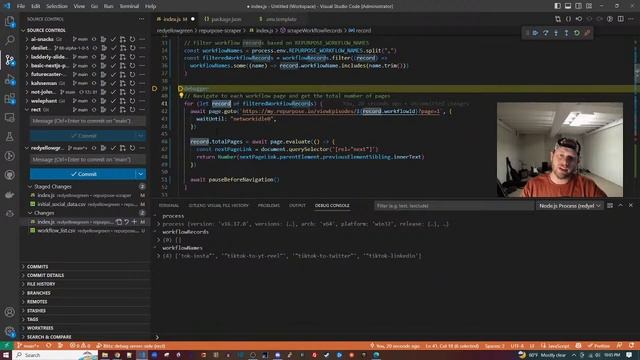This screenshot has width=640, height=360.
Task: Disconnect the debugger with the plug icon
Action: (x=587, y=33)
